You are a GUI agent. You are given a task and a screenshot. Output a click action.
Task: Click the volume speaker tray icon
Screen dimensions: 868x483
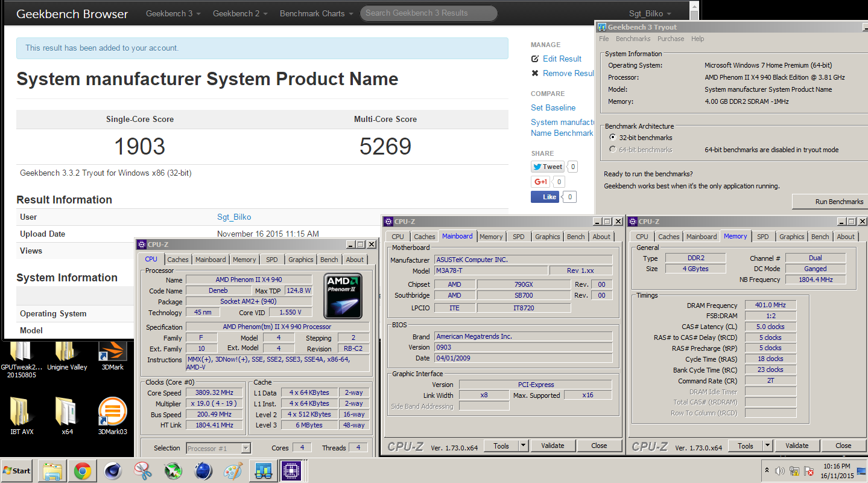pos(779,470)
